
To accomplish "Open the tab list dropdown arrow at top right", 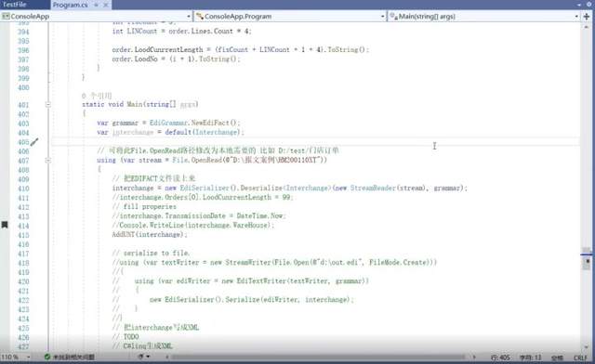I will (x=579, y=5).
